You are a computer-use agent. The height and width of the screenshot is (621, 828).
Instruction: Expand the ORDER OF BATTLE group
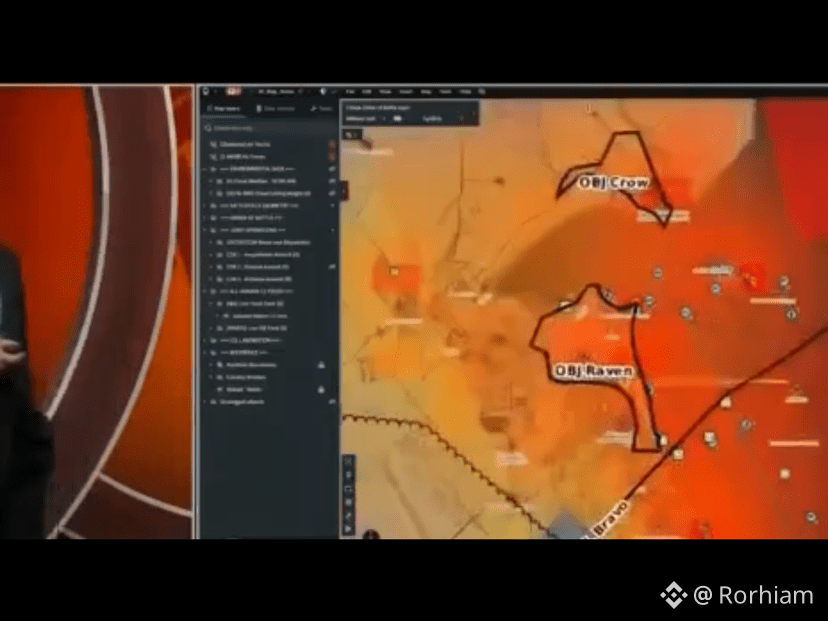pos(205,218)
